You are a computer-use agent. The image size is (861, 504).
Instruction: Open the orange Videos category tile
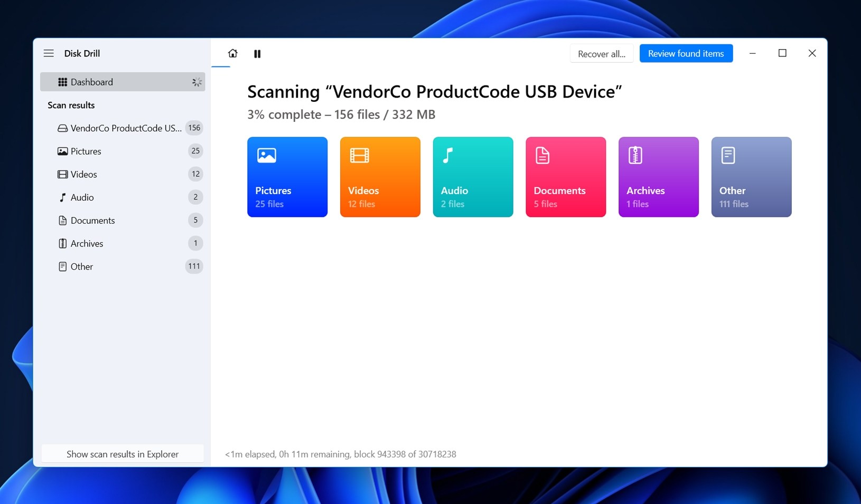tap(380, 177)
